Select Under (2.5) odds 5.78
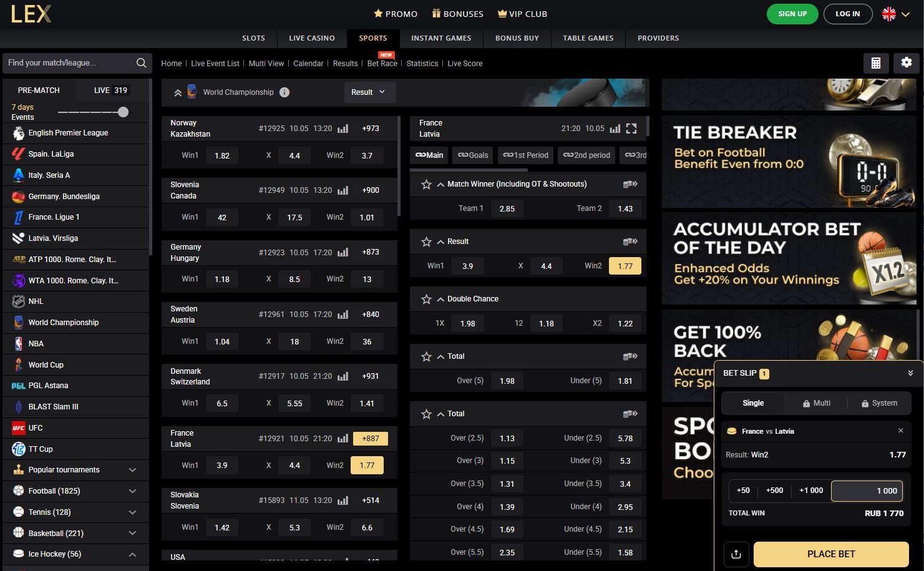This screenshot has height=571, width=924. pyautogui.click(x=625, y=438)
